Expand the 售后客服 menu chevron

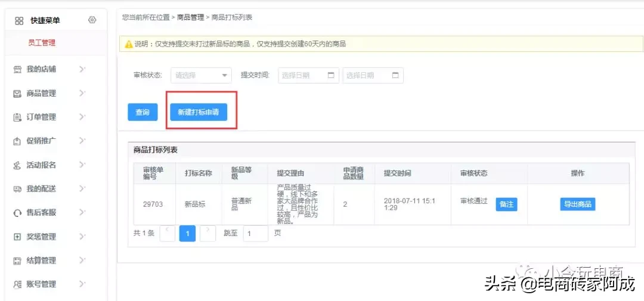[82, 212]
